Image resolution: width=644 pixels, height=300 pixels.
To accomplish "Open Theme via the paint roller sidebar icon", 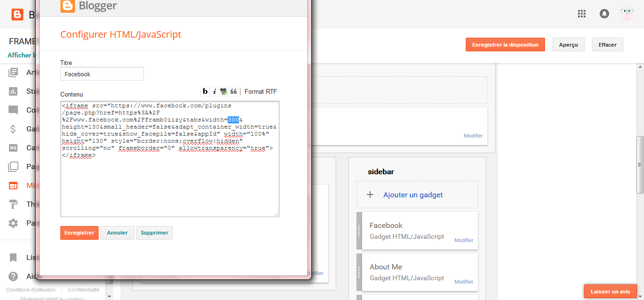I will 13,204.
